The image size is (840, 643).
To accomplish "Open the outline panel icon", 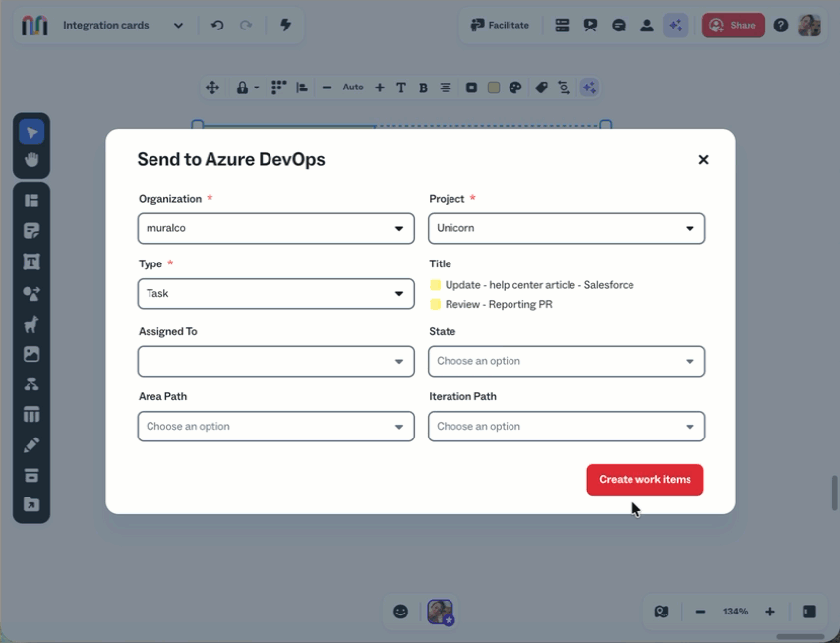I will click(562, 25).
